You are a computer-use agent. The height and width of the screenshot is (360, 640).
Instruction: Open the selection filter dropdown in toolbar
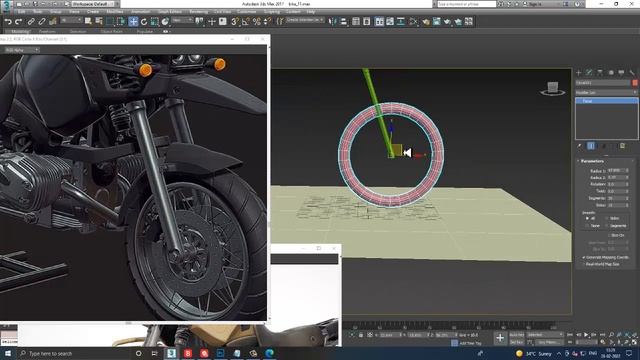[x=71, y=20]
